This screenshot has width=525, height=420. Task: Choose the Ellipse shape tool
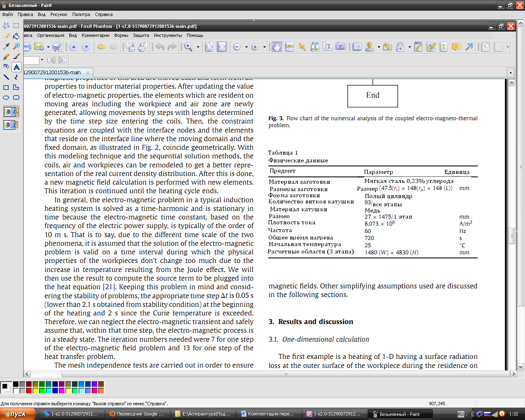coord(6,97)
